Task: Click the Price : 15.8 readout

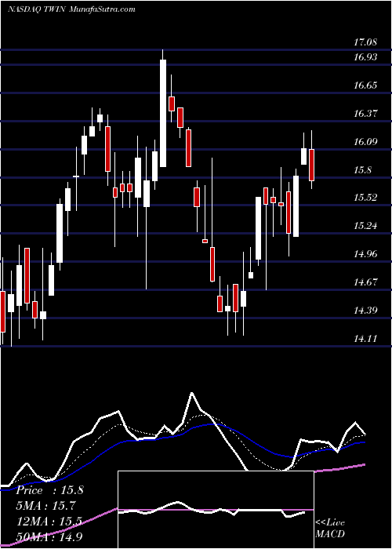Action: coord(49,490)
